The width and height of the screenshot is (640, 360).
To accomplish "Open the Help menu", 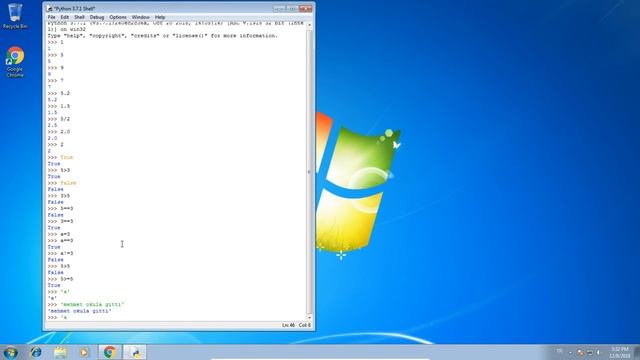I will 160,17.
